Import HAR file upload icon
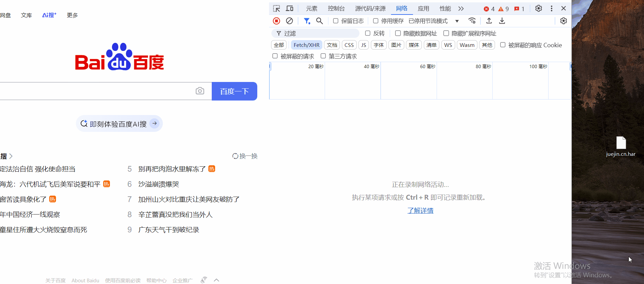The width and height of the screenshot is (644, 284). (x=489, y=21)
